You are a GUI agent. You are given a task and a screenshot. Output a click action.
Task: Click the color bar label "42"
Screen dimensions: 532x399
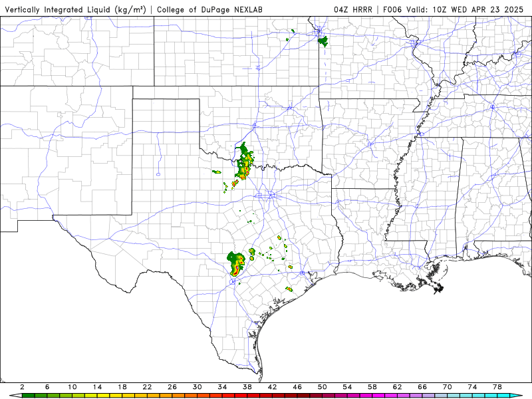272,387
